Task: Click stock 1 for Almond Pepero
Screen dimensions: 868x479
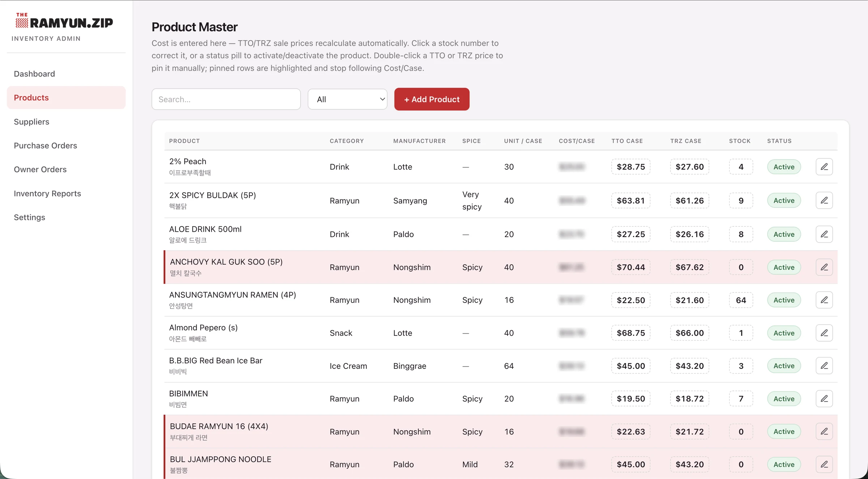Action: [x=741, y=333]
